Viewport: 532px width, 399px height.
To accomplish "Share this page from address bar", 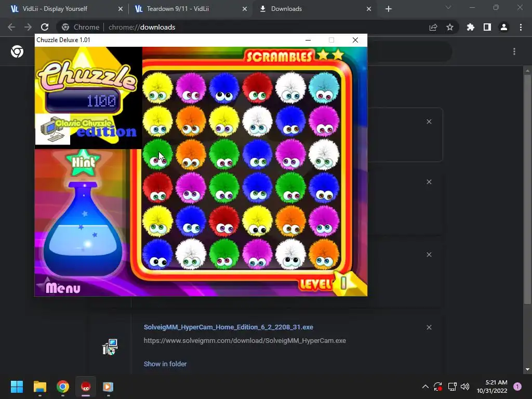I will coord(433,27).
